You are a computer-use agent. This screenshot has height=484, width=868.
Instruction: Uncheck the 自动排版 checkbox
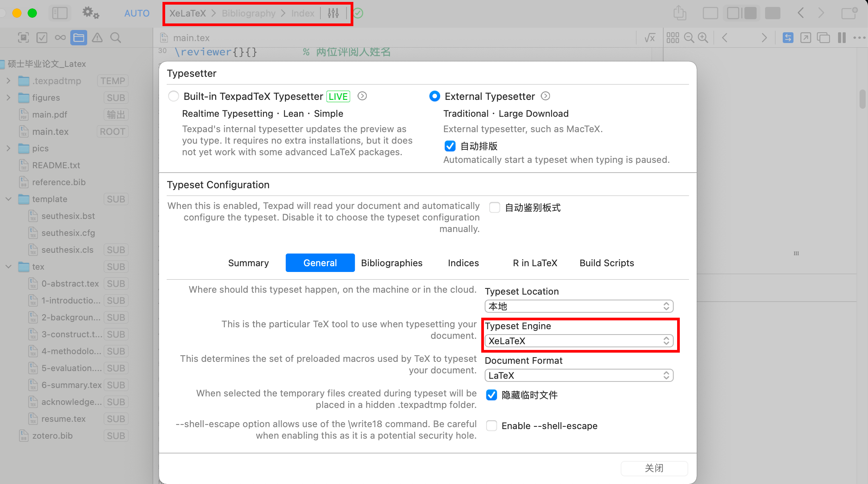click(x=450, y=146)
